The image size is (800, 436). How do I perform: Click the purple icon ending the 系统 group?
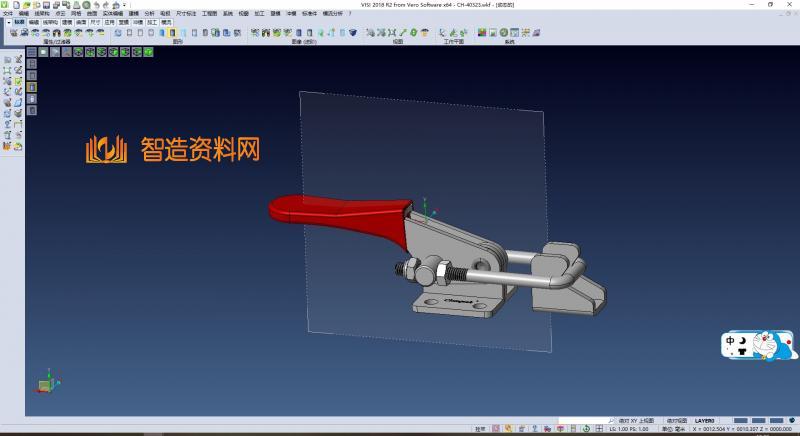click(x=536, y=33)
